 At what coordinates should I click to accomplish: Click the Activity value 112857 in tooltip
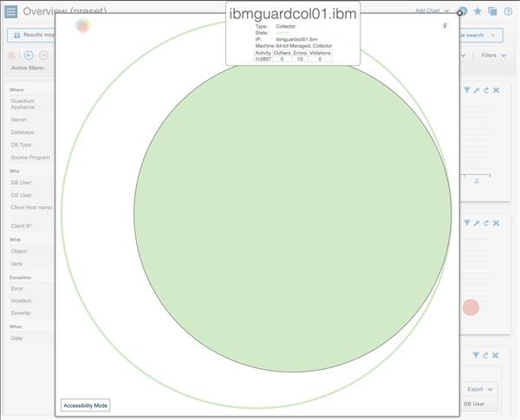point(263,59)
